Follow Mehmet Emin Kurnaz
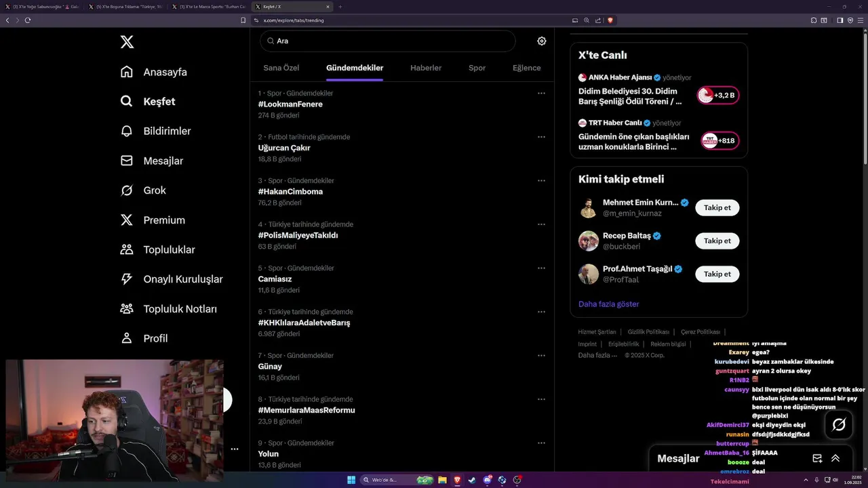 [x=717, y=207]
